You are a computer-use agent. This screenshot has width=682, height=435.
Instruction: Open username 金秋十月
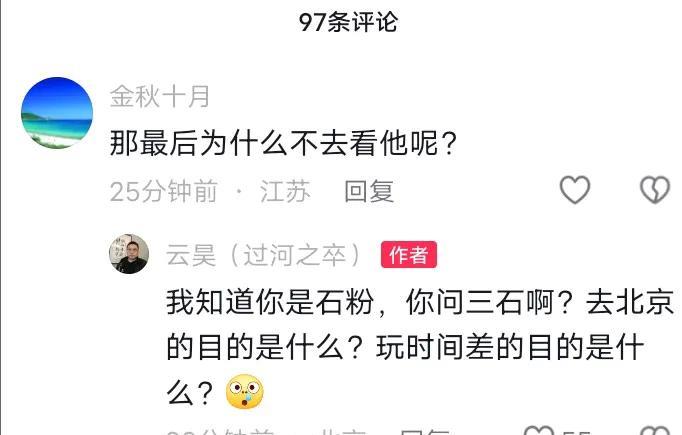pos(160,97)
